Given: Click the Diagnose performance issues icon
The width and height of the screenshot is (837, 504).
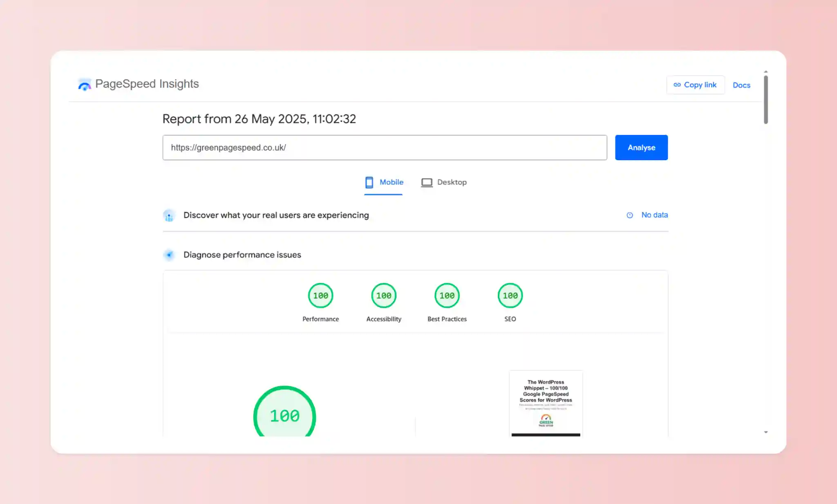Looking at the screenshot, I should [169, 255].
